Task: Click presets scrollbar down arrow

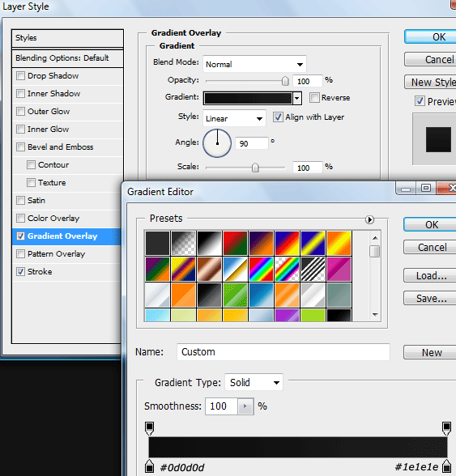Action: click(x=375, y=315)
